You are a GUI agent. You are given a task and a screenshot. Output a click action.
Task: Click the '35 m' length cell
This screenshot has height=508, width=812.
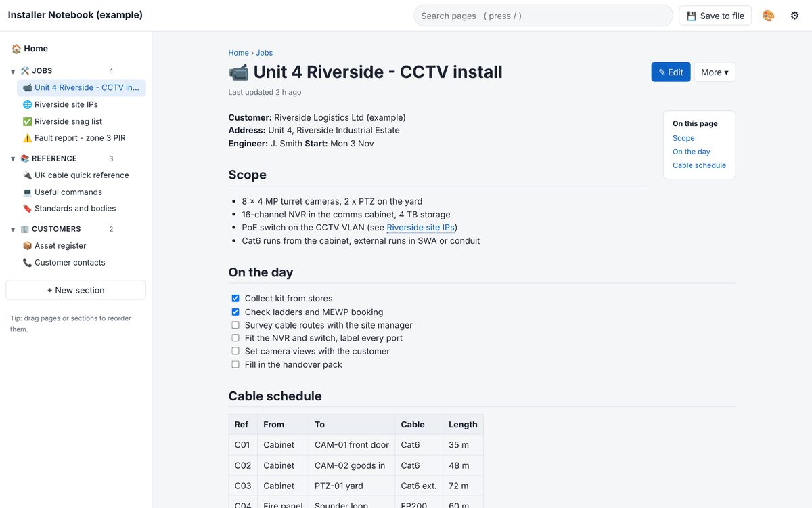(463, 445)
